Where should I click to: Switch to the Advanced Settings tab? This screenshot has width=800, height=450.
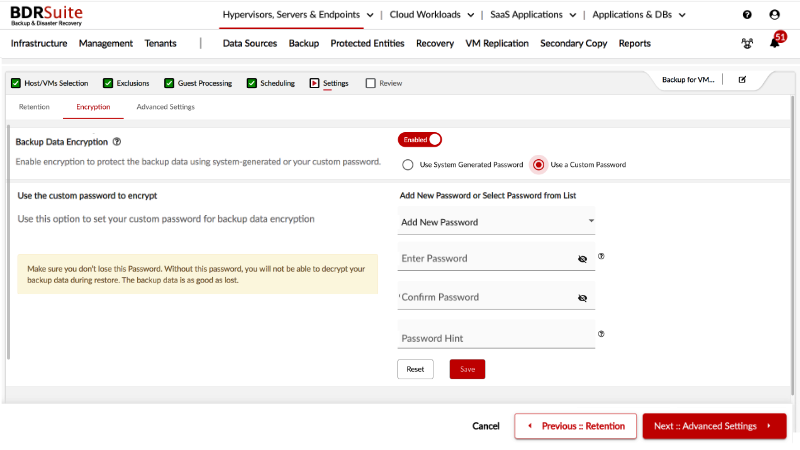[x=165, y=107]
